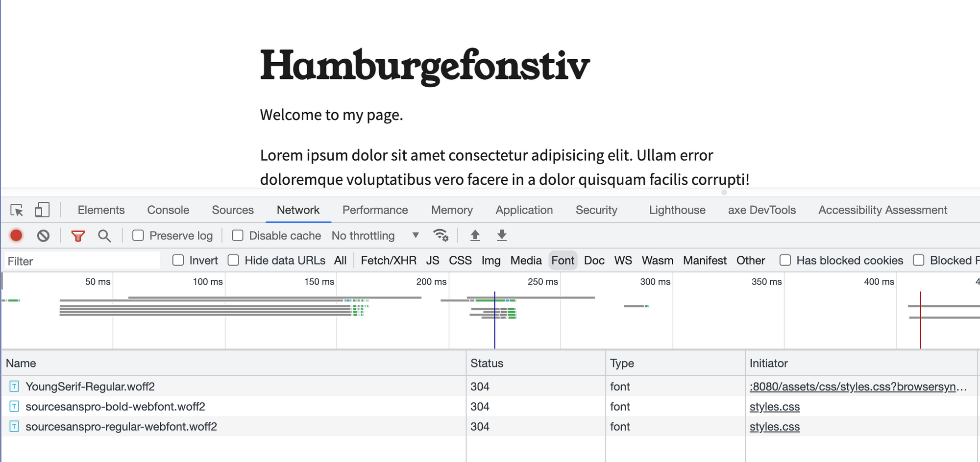The height and width of the screenshot is (462, 980).
Task: Open network conditions wifi-gear icon
Action: 441,235
